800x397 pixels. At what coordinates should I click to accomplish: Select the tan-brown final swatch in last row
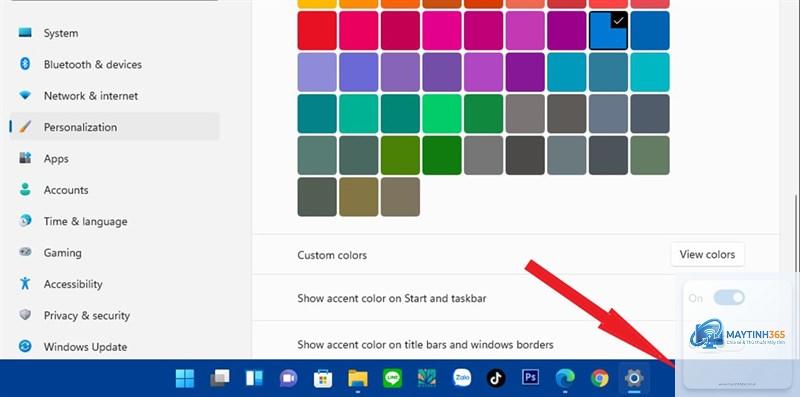[x=401, y=197]
